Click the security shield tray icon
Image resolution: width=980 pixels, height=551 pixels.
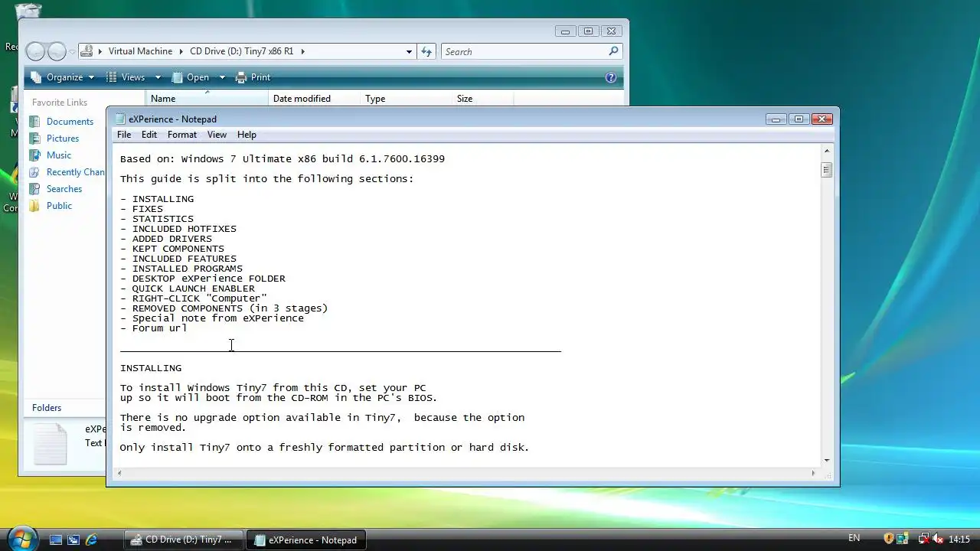889,539
